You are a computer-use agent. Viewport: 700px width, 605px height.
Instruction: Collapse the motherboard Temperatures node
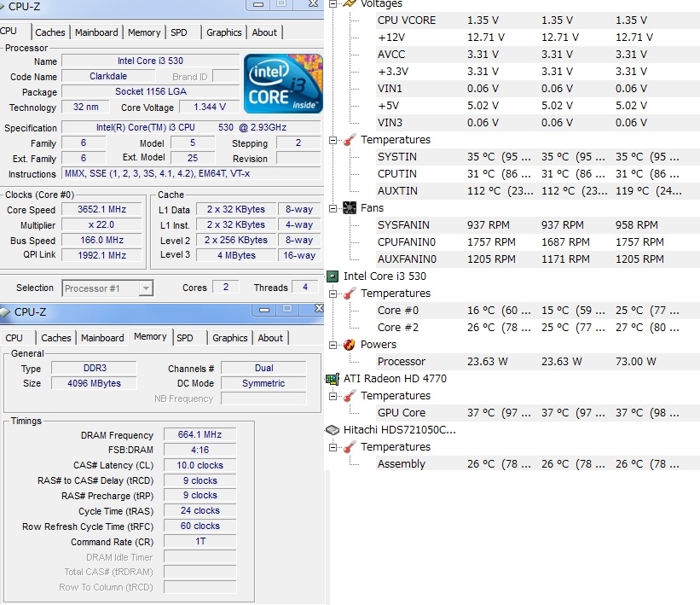333,140
